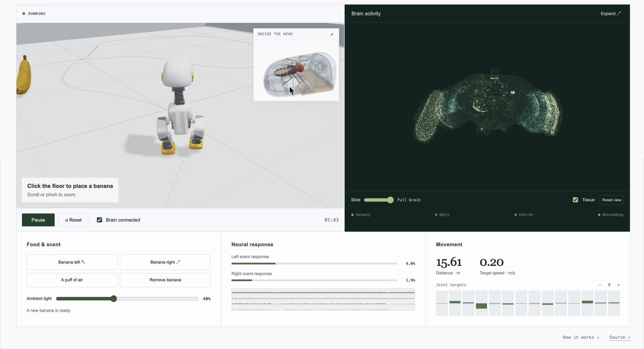The image size is (644, 349).
Task: Click the minus icon beside Joint targets
Action: click(599, 285)
